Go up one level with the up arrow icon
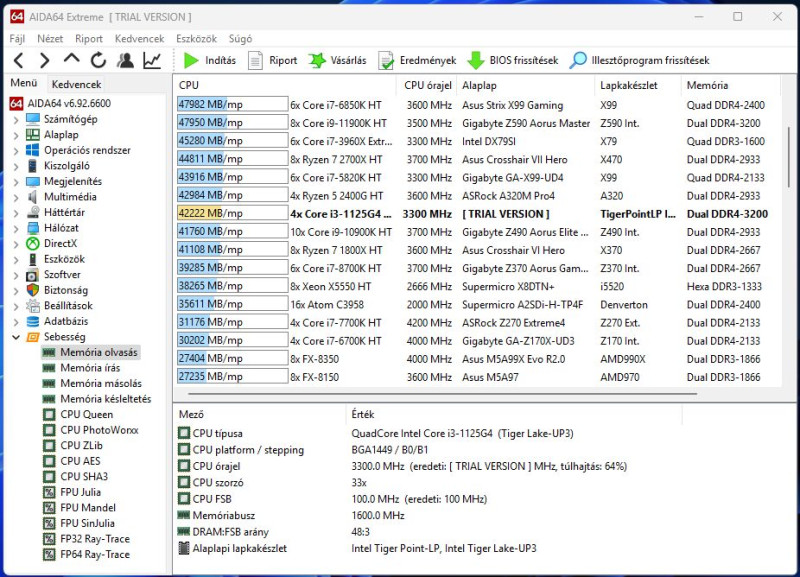 click(x=71, y=59)
